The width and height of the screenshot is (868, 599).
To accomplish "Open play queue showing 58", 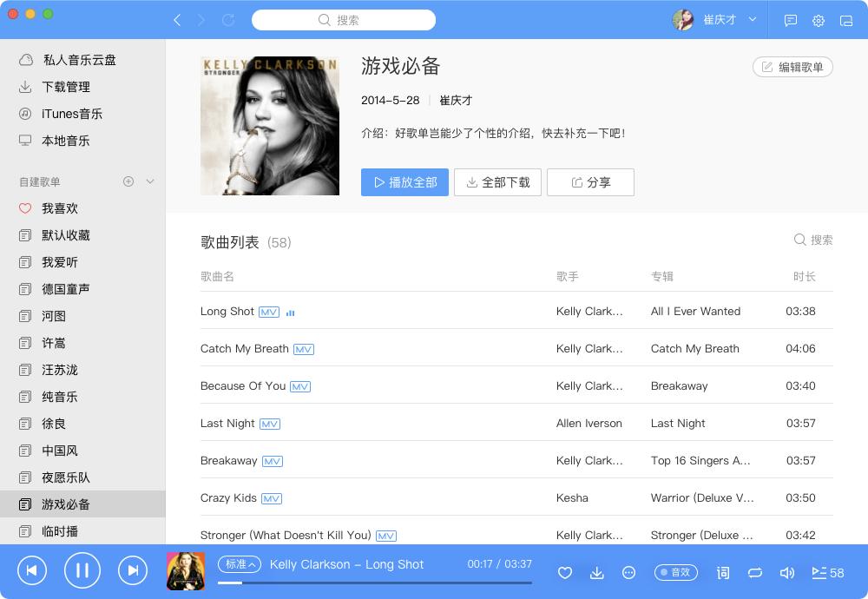I will [827, 572].
